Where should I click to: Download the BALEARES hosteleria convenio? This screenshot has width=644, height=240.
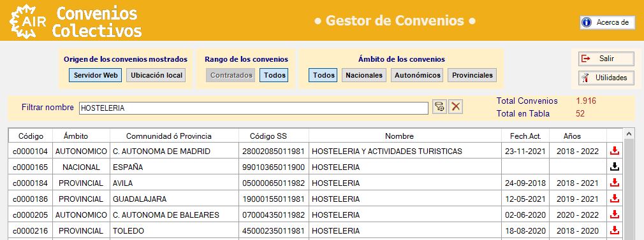coord(615,215)
